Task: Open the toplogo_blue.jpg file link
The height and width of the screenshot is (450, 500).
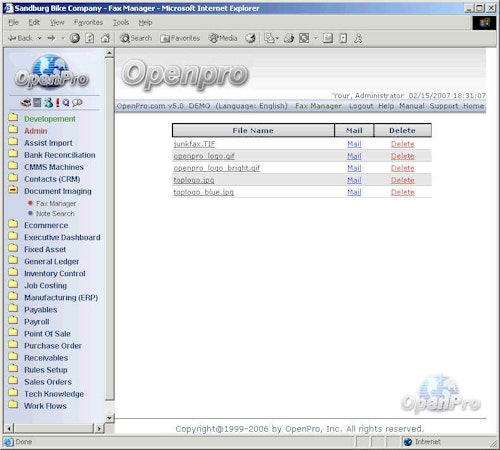Action: pos(204,192)
